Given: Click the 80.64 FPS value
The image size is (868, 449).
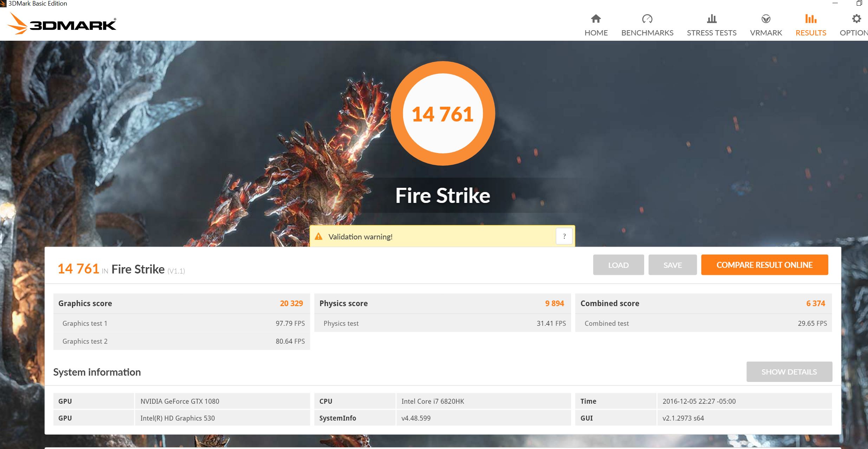Looking at the screenshot, I should point(290,341).
